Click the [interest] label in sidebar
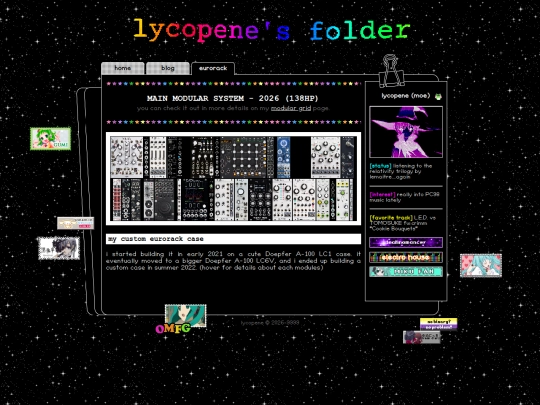The width and height of the screenshot is (540, 405). [x=382, y=195]
